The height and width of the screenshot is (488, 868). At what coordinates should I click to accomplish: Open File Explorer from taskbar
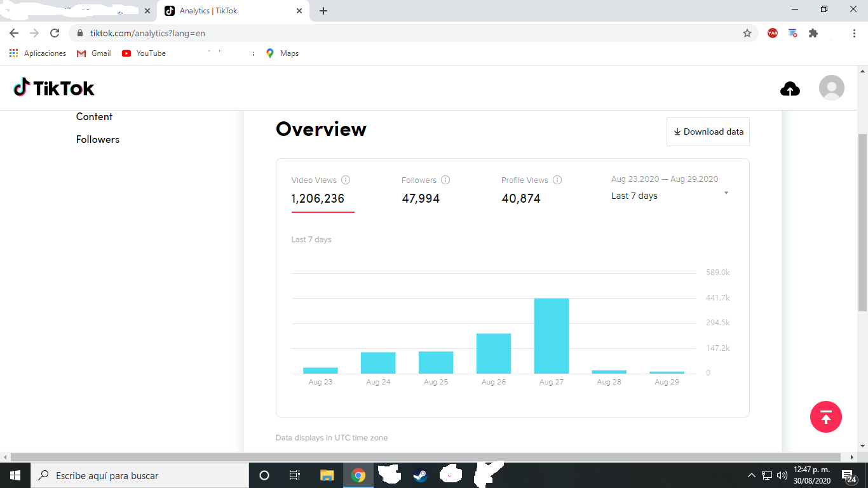[x=327, y=475]
